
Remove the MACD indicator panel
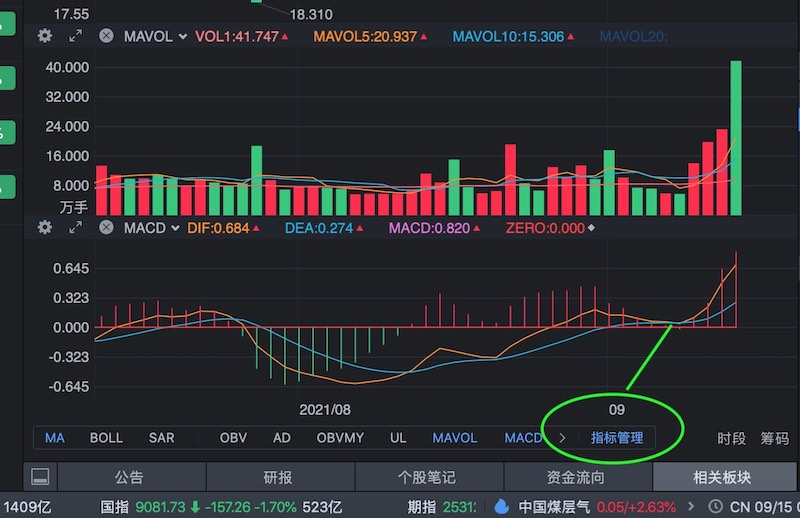click(106, 228)
